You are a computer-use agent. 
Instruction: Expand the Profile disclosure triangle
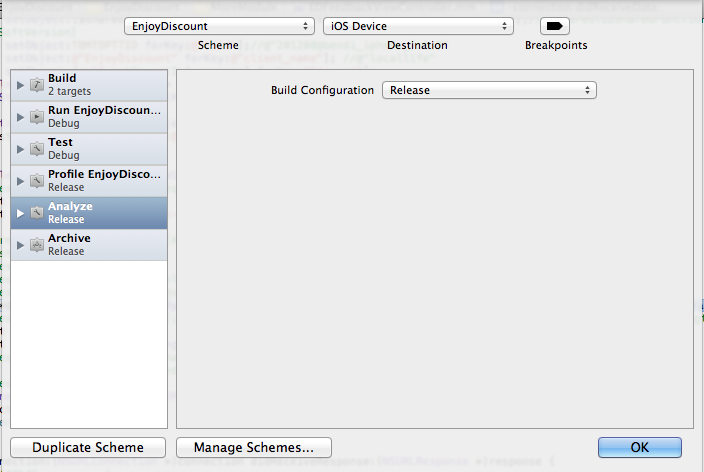click(20, 181)
